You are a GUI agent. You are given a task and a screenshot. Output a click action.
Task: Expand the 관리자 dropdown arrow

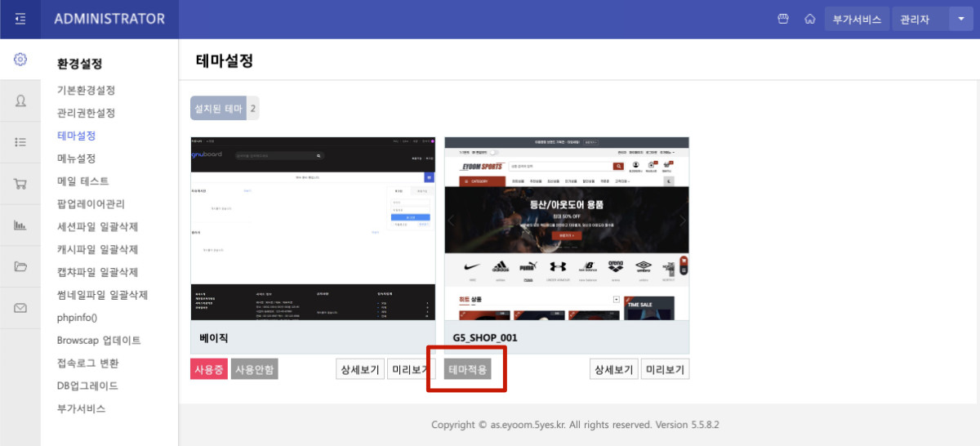(960, 19)
